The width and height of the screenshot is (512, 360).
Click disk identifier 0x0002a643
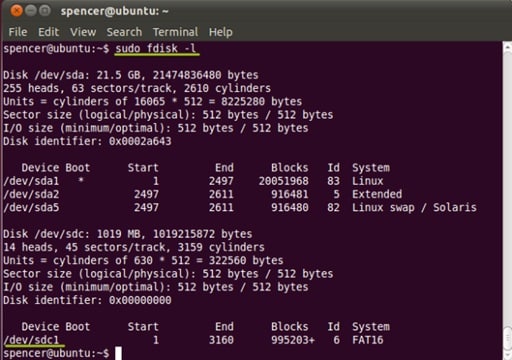coord(140,141)
